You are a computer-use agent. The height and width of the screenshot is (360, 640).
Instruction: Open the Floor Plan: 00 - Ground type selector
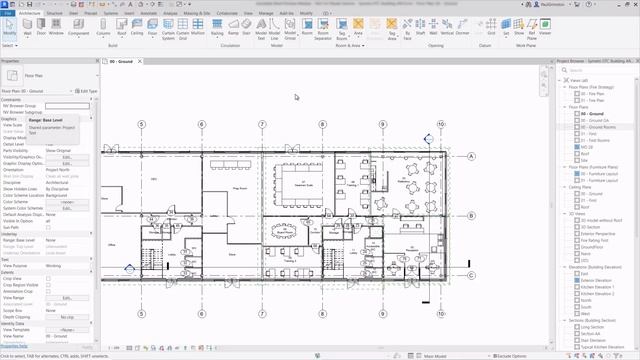click(x=37, y=91)
